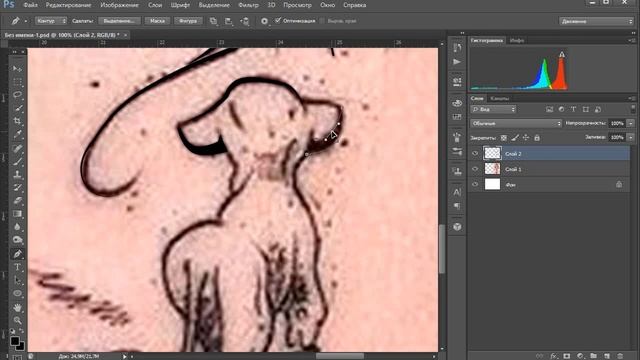The width and height of the screenshot is (640, 360).
Task: Toggle lock all padlock
Action: pos(537,138)
